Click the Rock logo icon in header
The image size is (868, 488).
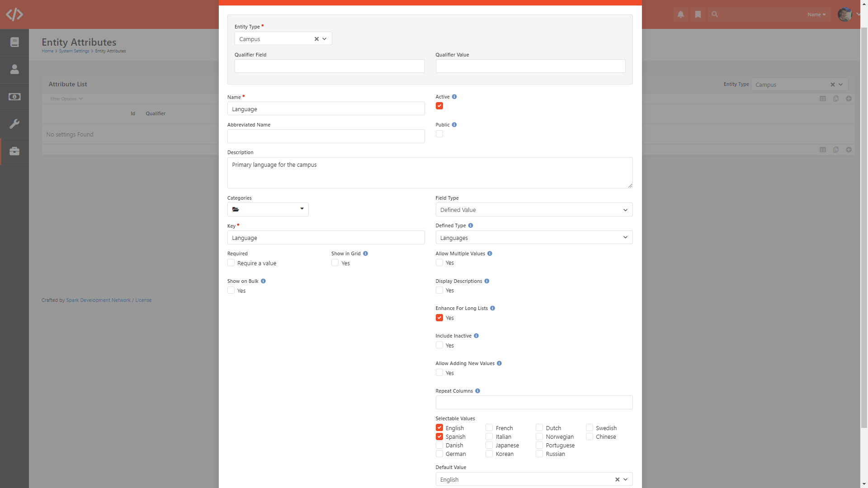point(14,14)
